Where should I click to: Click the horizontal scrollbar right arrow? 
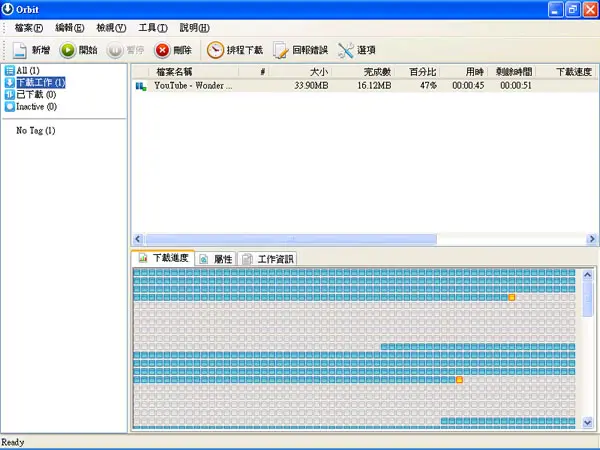point(592,239)
